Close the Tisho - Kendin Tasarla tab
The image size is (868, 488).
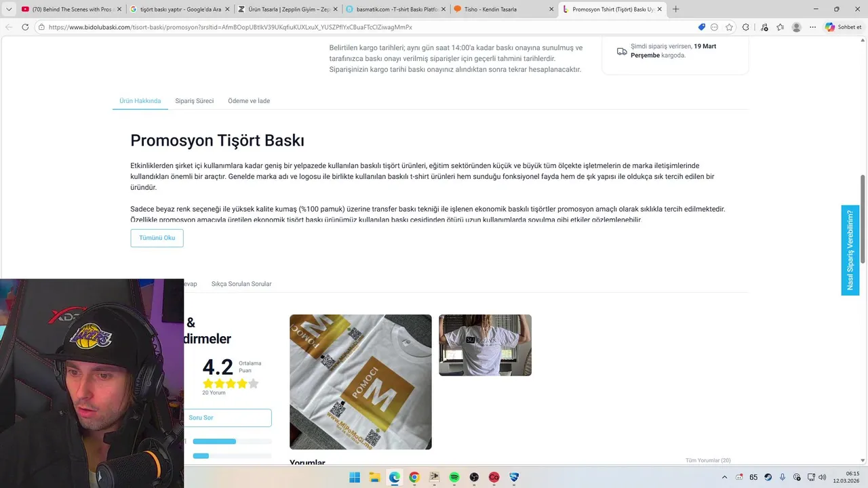click(551, 9)
